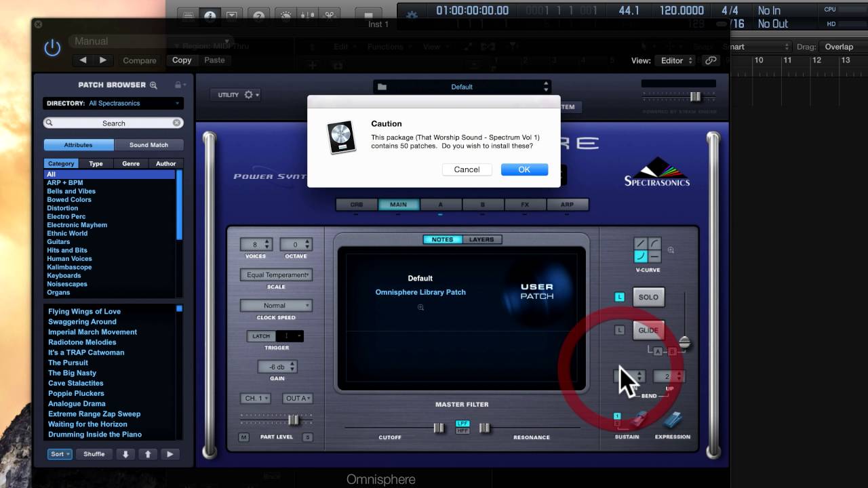Toggle the plug-in power button
This screenshot has width=868, height=488.
click(x=52, y=47)
